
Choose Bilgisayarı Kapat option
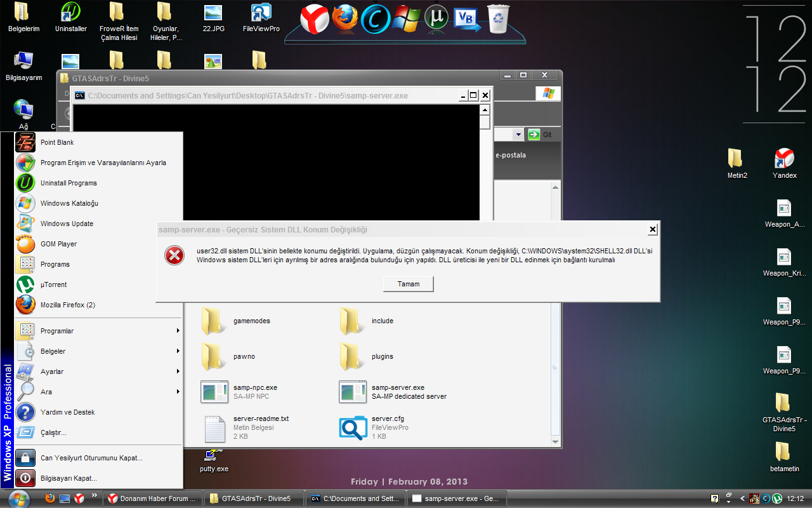pos(98,478)
